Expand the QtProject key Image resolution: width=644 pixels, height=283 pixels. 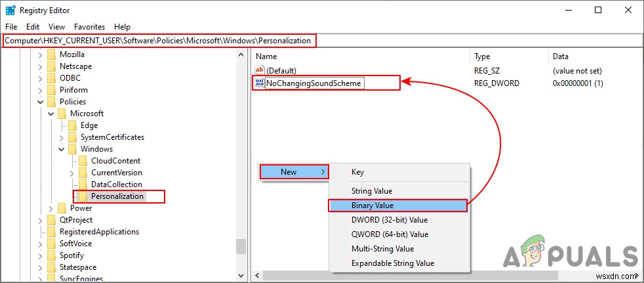coord(40,220)
